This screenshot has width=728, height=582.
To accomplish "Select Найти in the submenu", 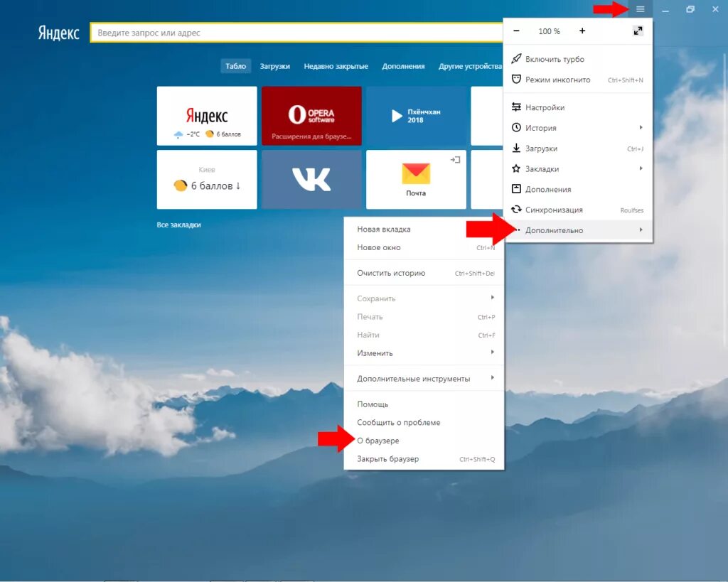I will [x=424, y=335].
